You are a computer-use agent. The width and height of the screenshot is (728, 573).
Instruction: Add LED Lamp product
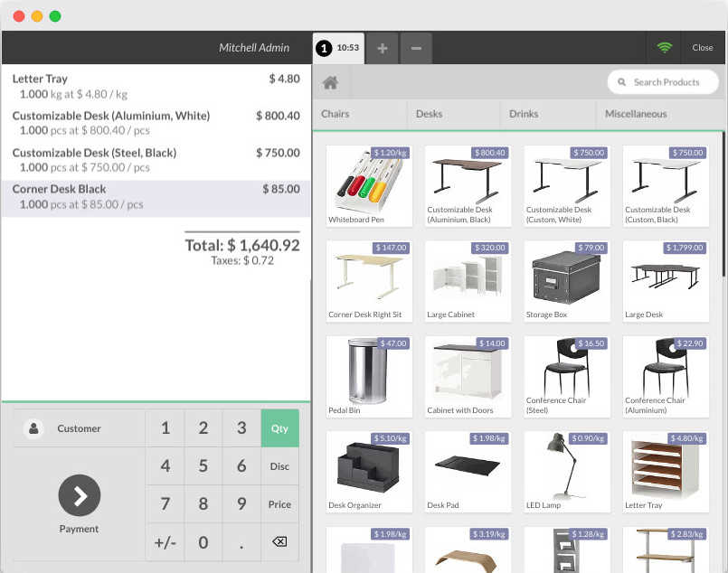pos(567,472)
